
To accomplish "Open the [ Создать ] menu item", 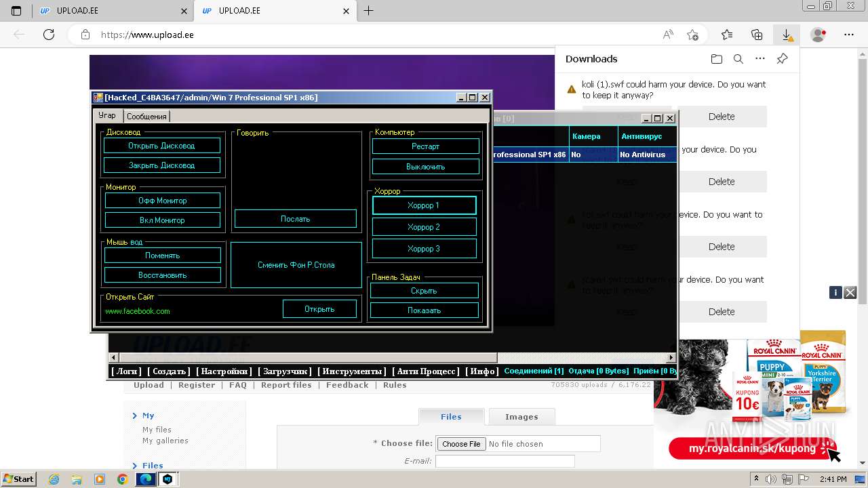I will tap(170, 371).
